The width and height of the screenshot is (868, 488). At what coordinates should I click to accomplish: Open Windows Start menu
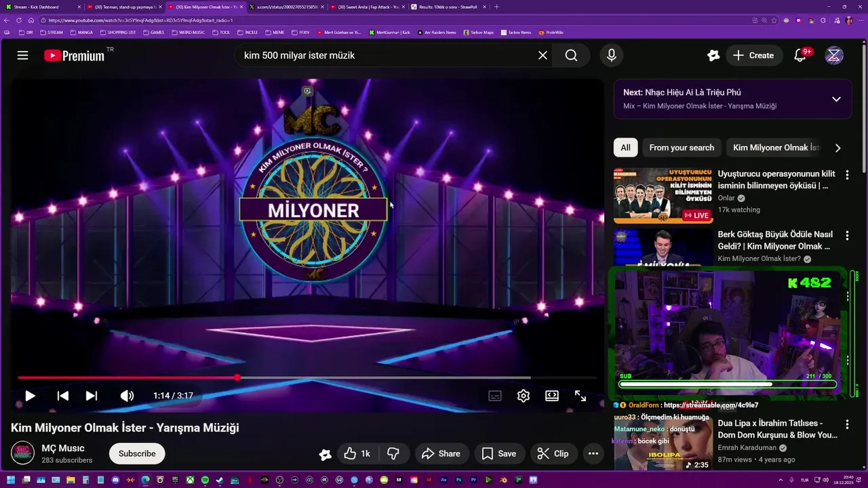click(x=11, y=480)
